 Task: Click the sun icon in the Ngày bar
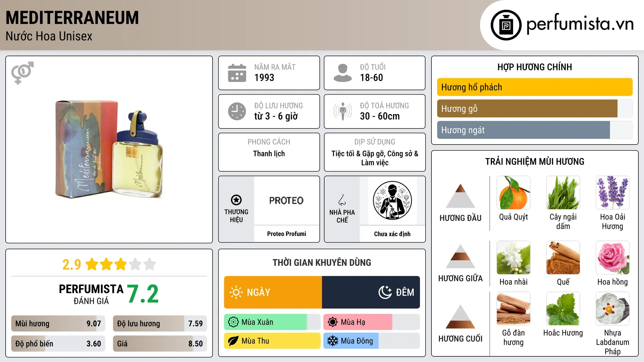236,292
